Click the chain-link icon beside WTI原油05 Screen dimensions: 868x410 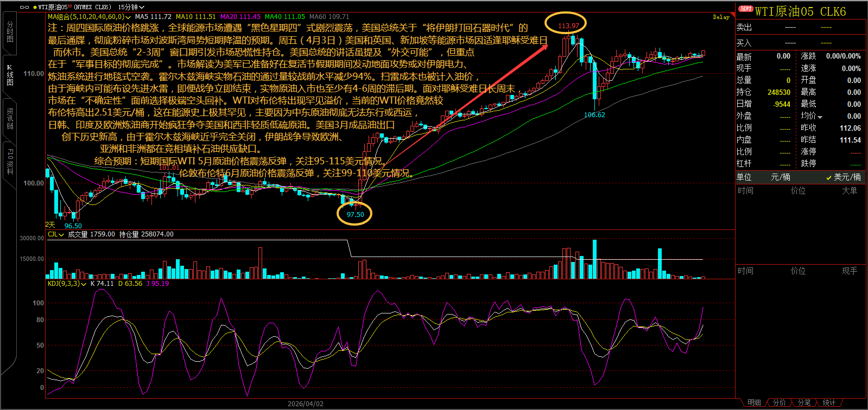point(24,7)
